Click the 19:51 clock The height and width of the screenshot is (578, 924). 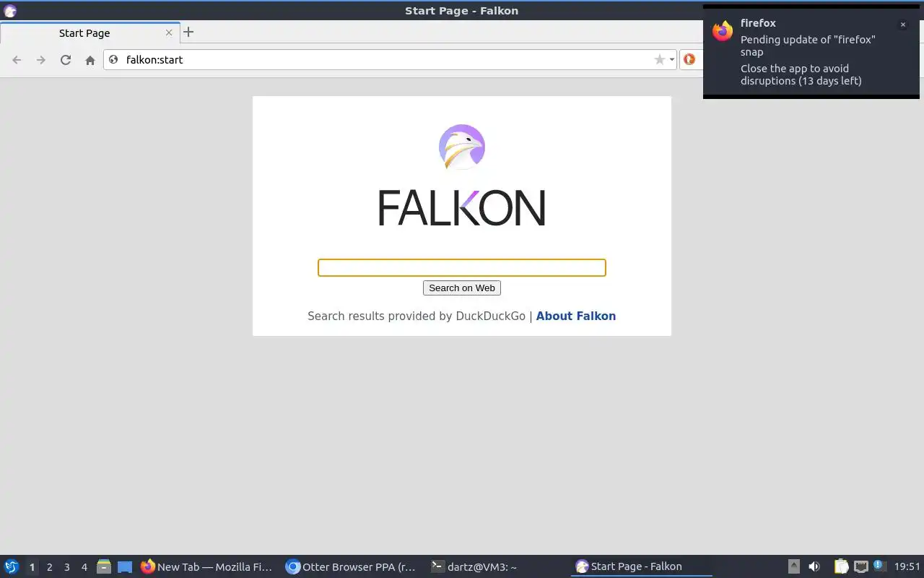click(907, 567)
